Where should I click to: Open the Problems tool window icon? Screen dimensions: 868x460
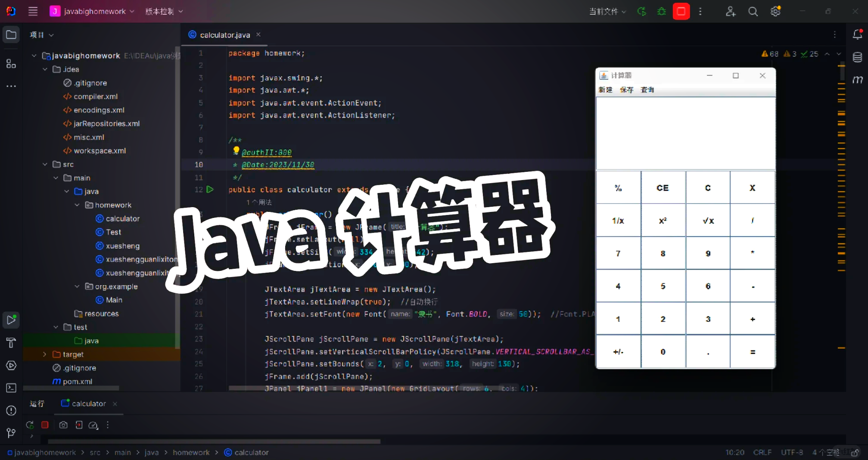point(11,410)
